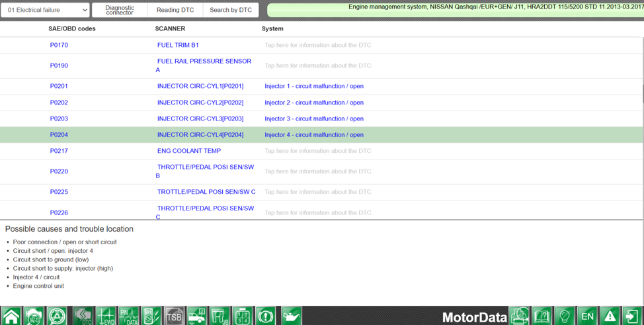
Task: Open the EWD wiring diagrams icon
Action: pos(106,316)
